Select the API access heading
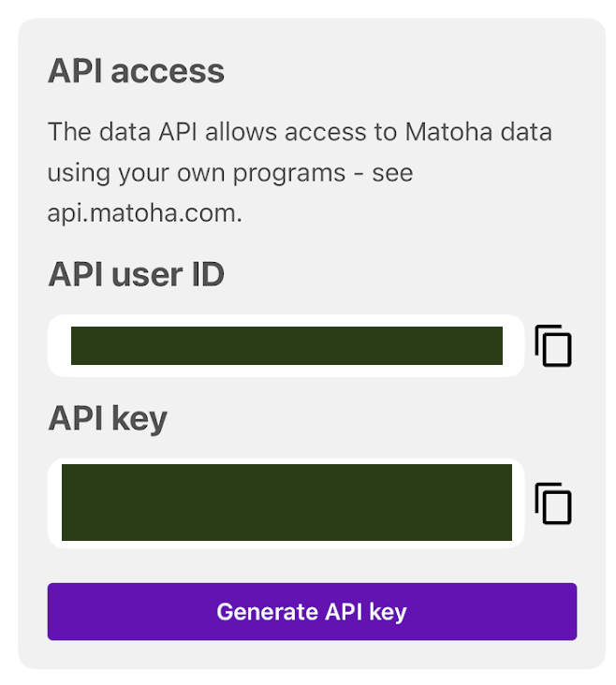The width and height of the screenshot is (616, 685). coord(136,71)
